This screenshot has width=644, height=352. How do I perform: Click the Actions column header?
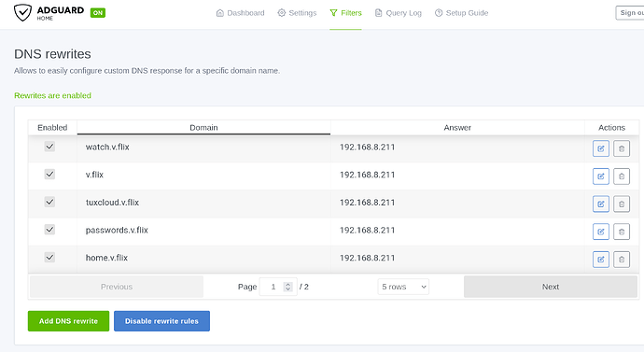click(x=611, y=128)
